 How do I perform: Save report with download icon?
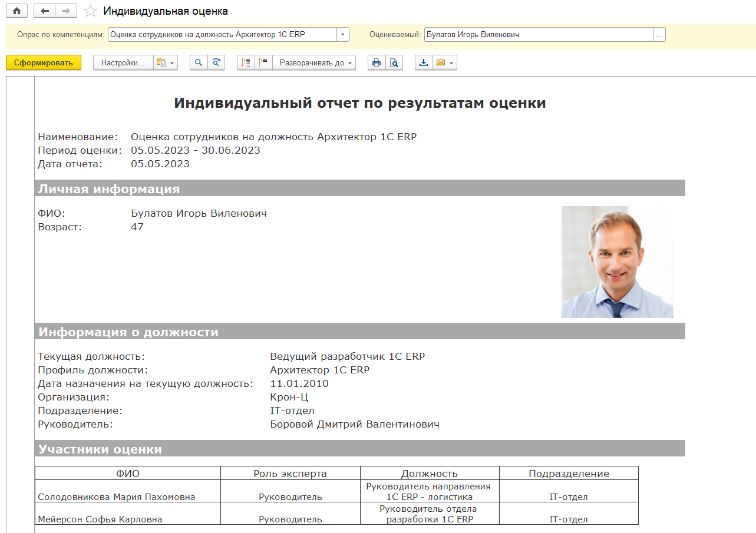(424, 62)
